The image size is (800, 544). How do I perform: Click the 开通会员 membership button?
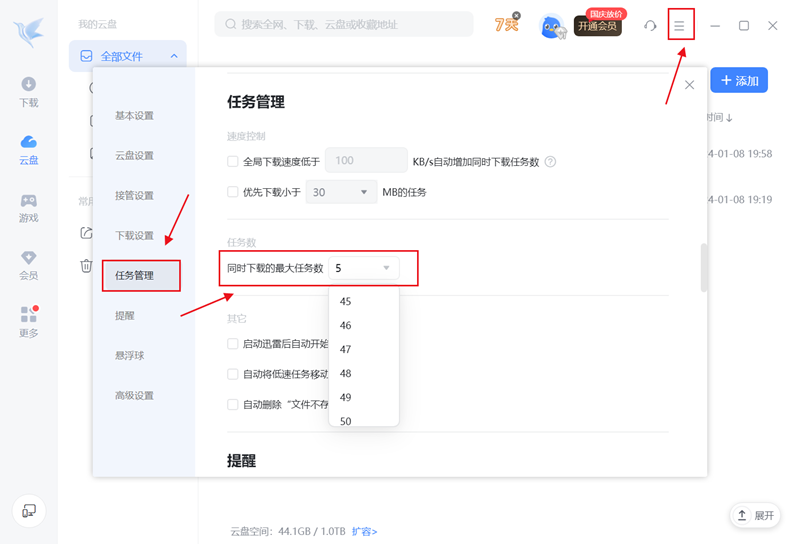point(597,26)
